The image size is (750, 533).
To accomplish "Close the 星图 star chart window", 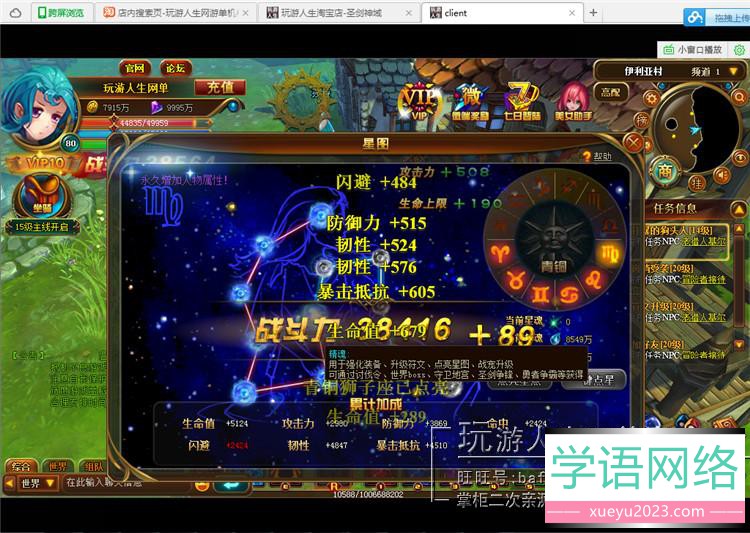I will [632, 143].
